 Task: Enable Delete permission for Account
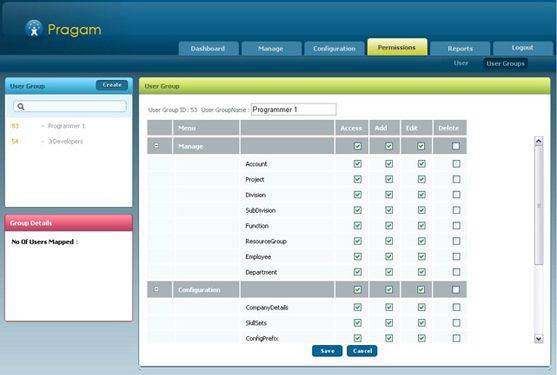456,164
